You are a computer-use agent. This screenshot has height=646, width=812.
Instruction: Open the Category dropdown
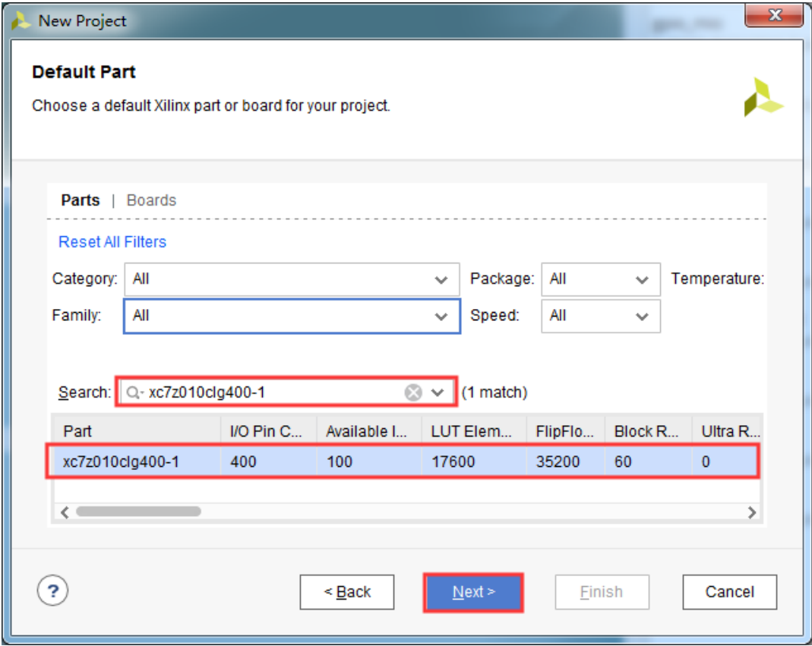tap(292, 279)
